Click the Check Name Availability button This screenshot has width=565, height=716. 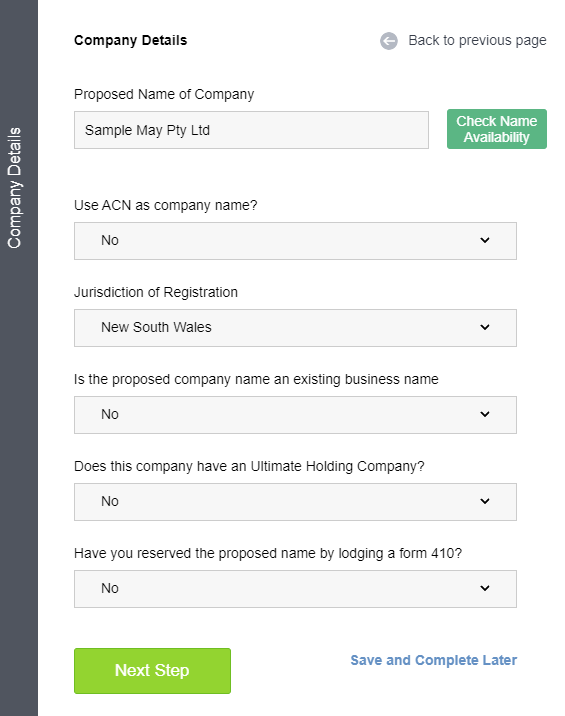coord(496,129)
